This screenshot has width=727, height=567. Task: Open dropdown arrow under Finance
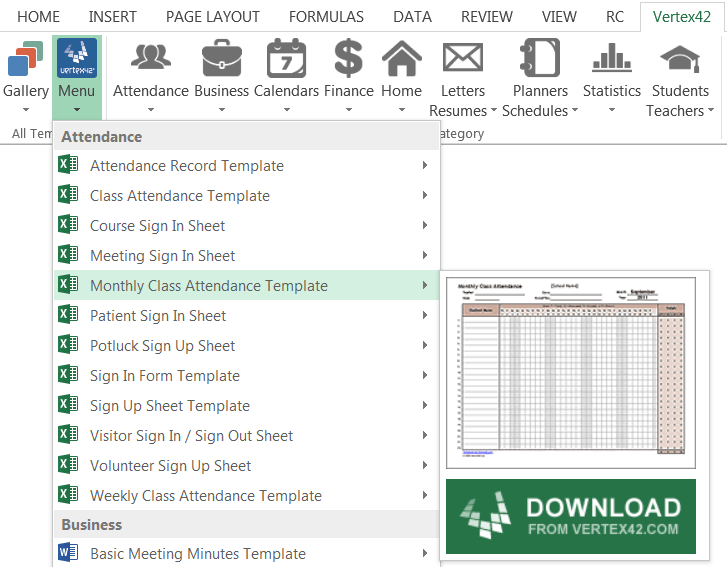coord(349,110)
